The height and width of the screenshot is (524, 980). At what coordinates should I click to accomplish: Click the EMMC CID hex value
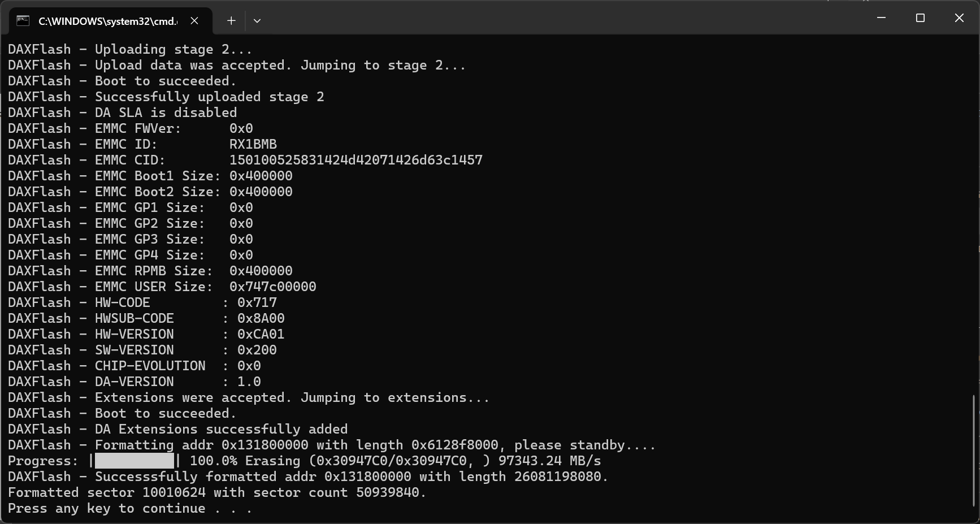pyautogui.click(x=356, y=160)
